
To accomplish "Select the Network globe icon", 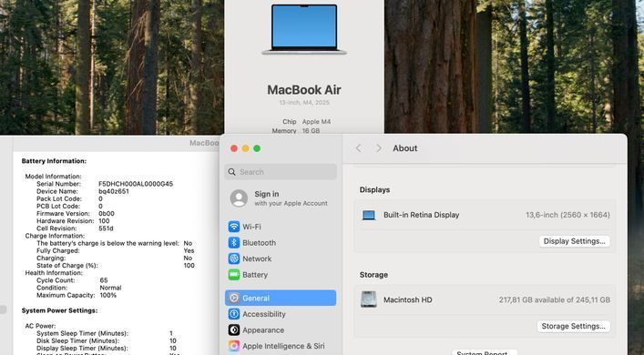I will (x=234, y=259).
